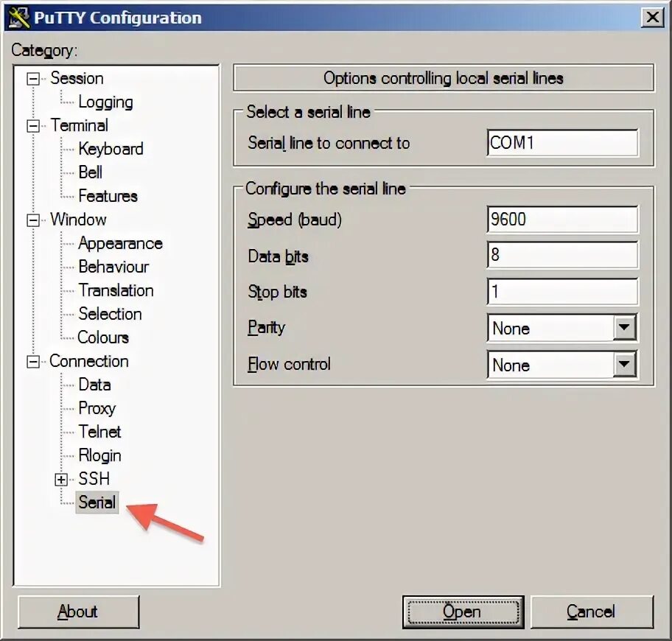Select the Terminal category
Viewport: 672px width, 641px height.
[x=80, y=125]
